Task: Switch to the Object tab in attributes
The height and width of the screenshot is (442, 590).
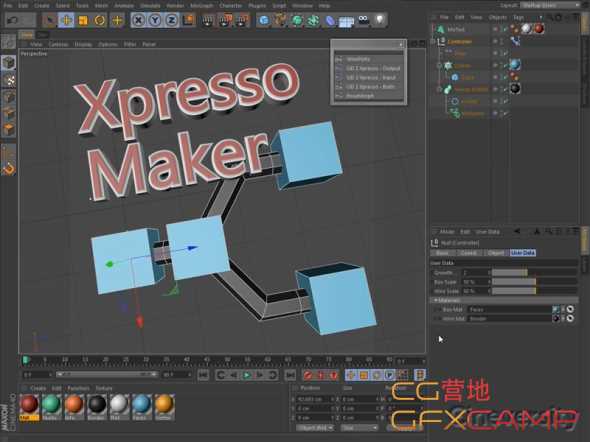Action: 496,253
